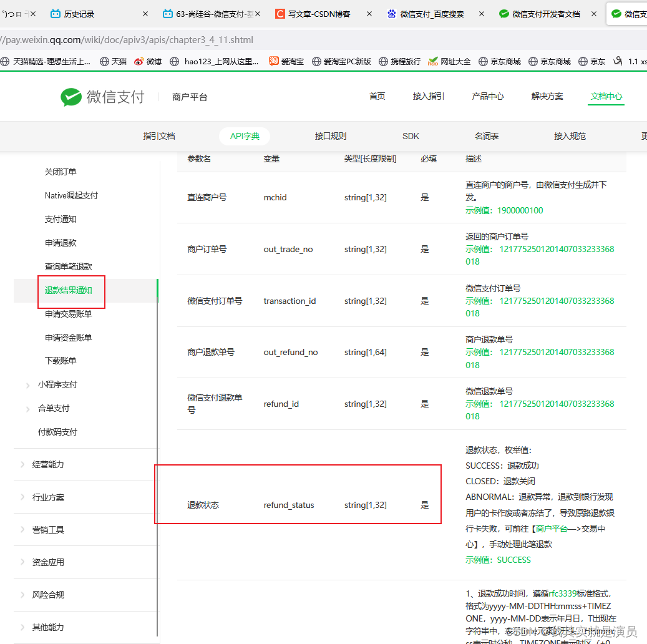
Task: Open 支付通知 in sidebar
Action: [x=61, y=219]
